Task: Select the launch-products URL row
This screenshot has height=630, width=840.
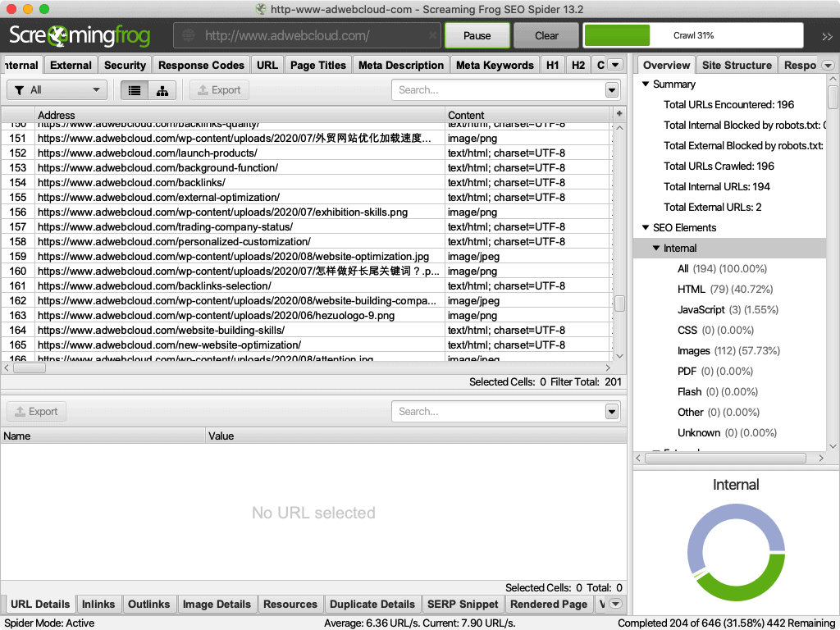Action: click(307, 153)
